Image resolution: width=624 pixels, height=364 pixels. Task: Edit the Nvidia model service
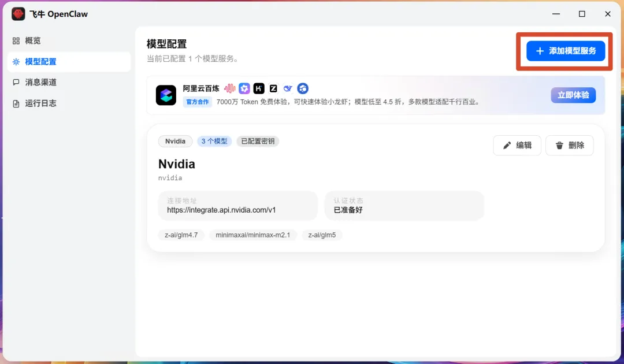[x=517, y=145]
